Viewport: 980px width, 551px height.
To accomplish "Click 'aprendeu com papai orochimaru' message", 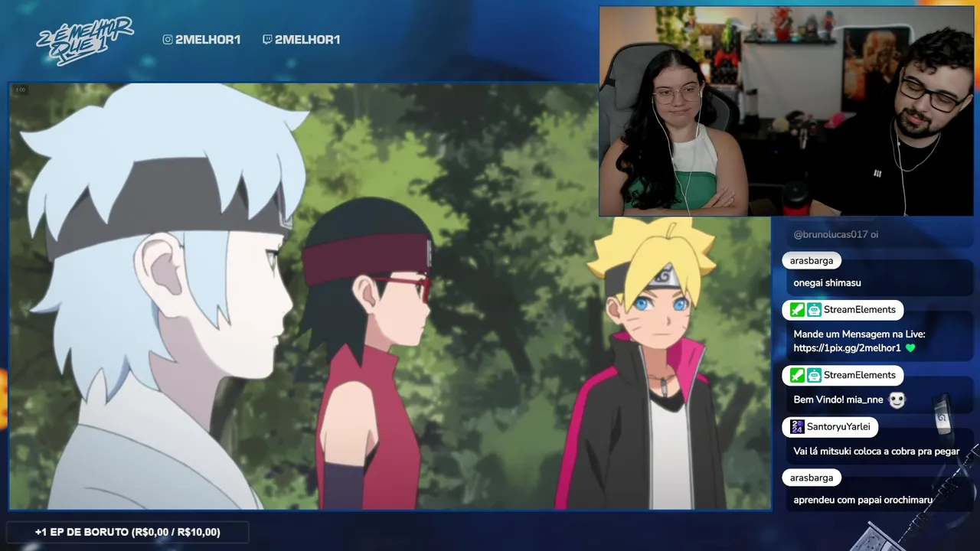I will click(863, 500).
